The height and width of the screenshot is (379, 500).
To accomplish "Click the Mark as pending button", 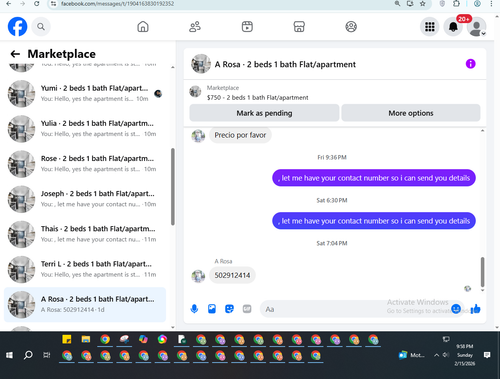I will pyautogui.click(x=264, y=113).
